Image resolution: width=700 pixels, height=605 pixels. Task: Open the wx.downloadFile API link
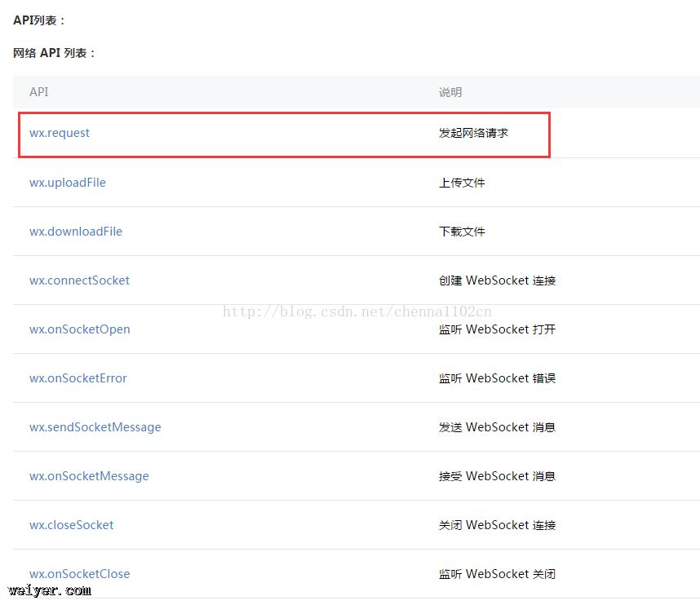tap(76, 232)
